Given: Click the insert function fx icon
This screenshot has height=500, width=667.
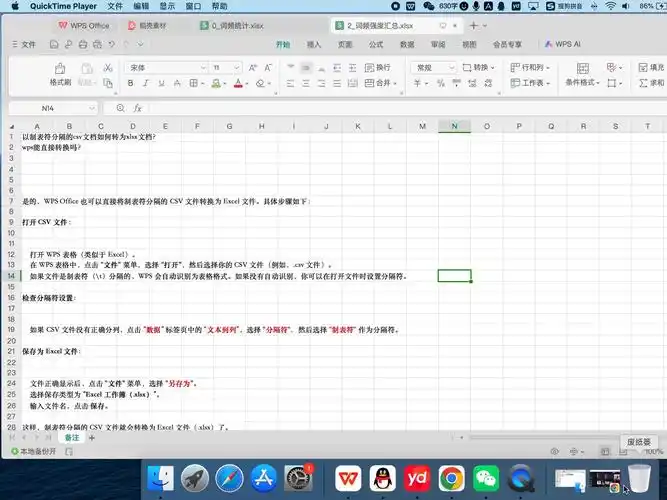Looking at the screenshot, I should point(138,107).
